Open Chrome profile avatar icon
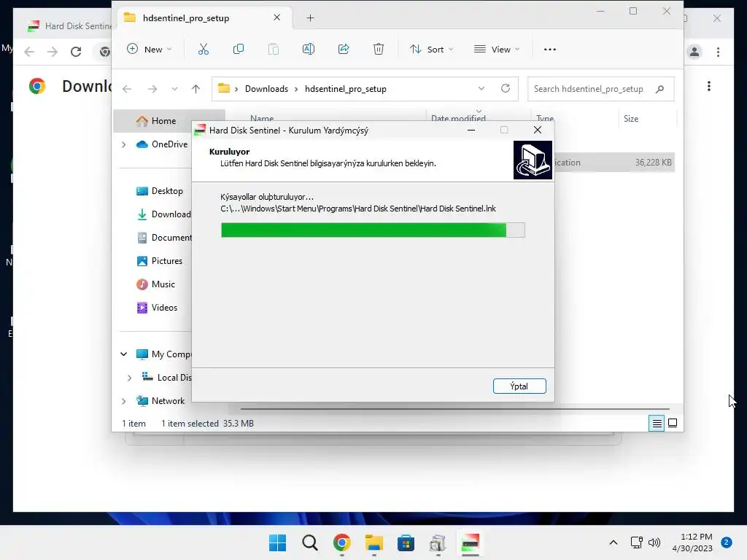 click(694, 52)
